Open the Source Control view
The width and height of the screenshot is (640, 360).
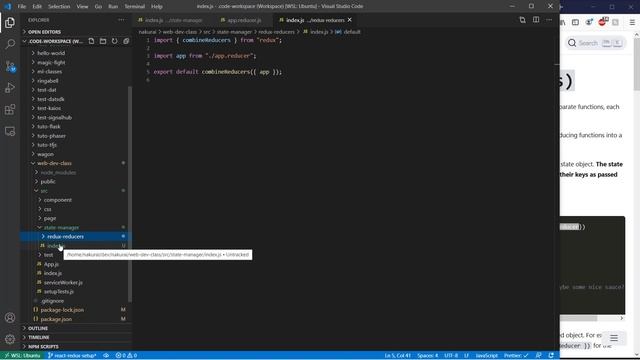pyautogui.click(x=10, y=66)
